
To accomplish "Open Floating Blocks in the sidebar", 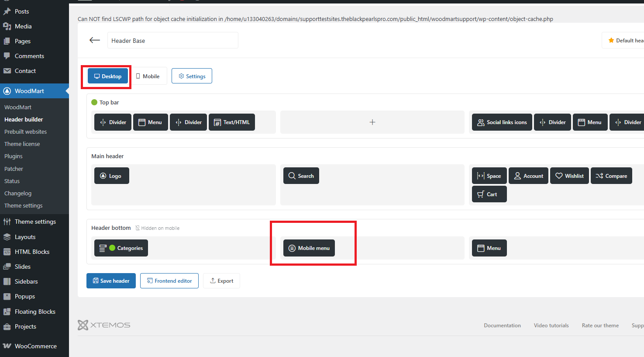I will (x=34, y=312).
